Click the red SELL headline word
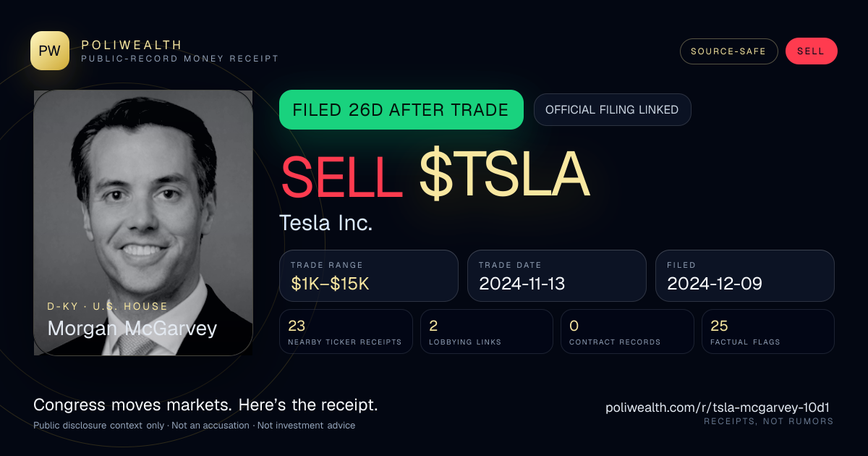Screen dimensions: 868x456 coord(341,175)
